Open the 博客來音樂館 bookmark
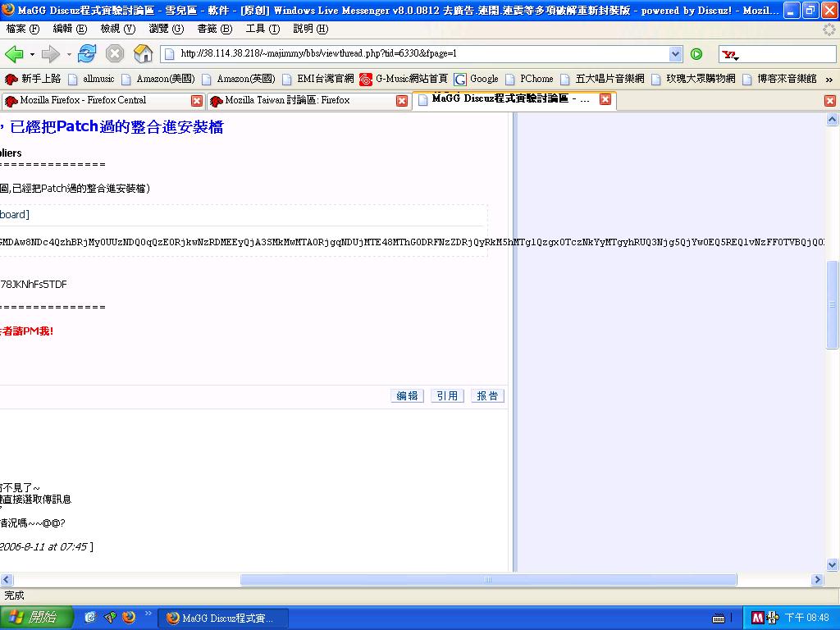 click(779, 80)
